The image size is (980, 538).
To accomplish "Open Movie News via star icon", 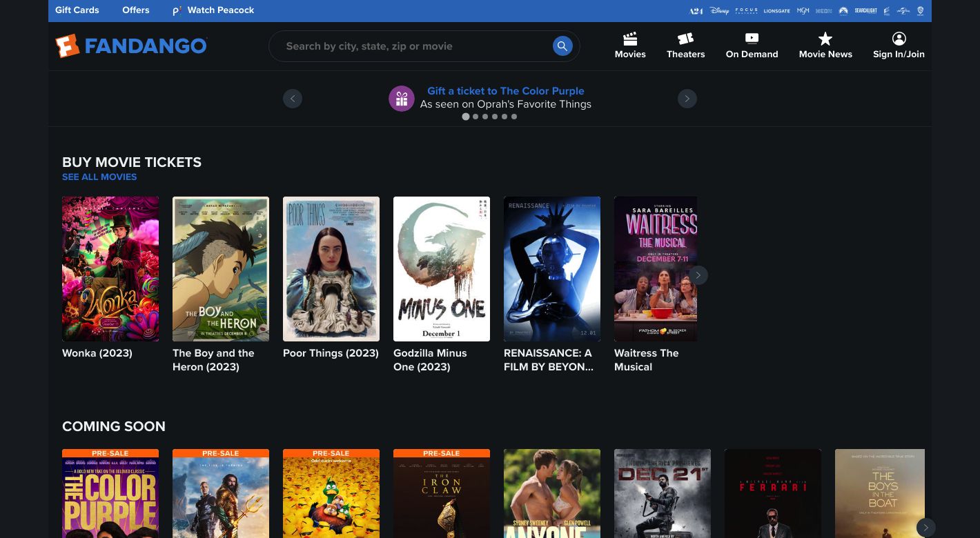I will click(x=825, y=39).
